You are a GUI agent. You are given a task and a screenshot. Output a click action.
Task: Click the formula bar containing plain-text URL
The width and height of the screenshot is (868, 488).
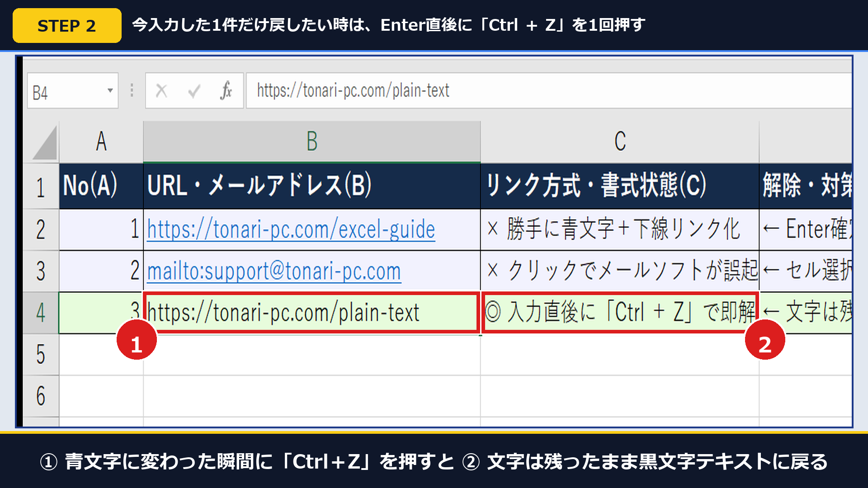(x=549, y=90)
